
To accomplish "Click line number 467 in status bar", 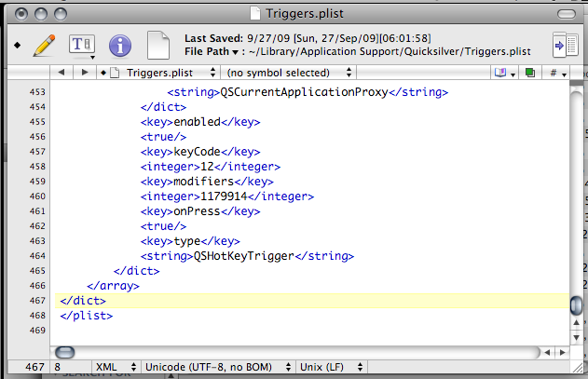I will click(x=34, y=368).
